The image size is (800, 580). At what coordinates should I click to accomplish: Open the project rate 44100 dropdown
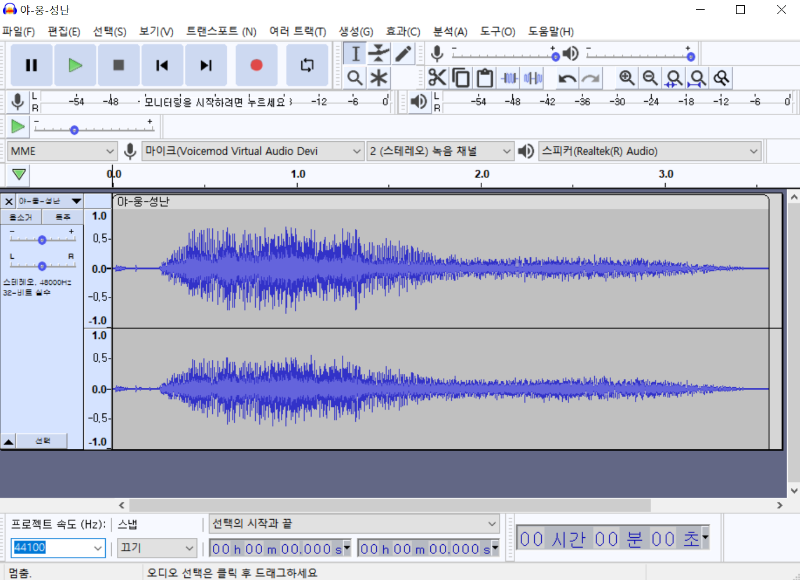pos(97,548)
